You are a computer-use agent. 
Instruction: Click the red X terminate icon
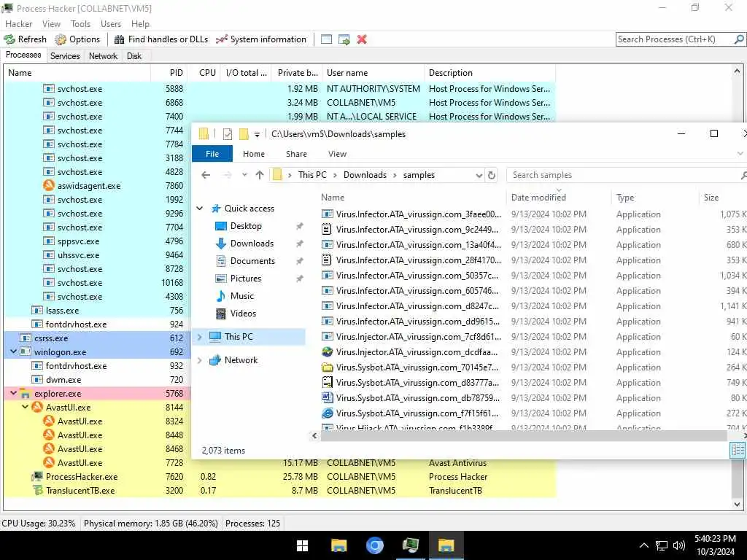tap(362, 39)
